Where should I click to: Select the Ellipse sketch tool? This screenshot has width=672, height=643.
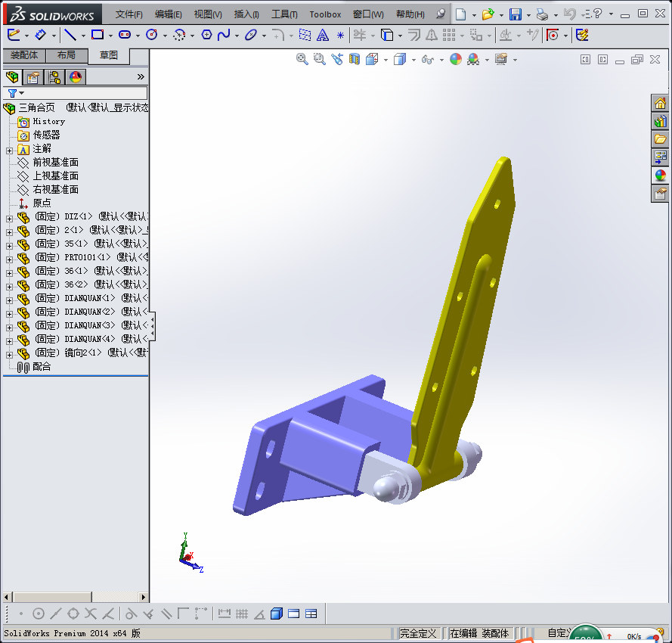(x=251, y=35)
